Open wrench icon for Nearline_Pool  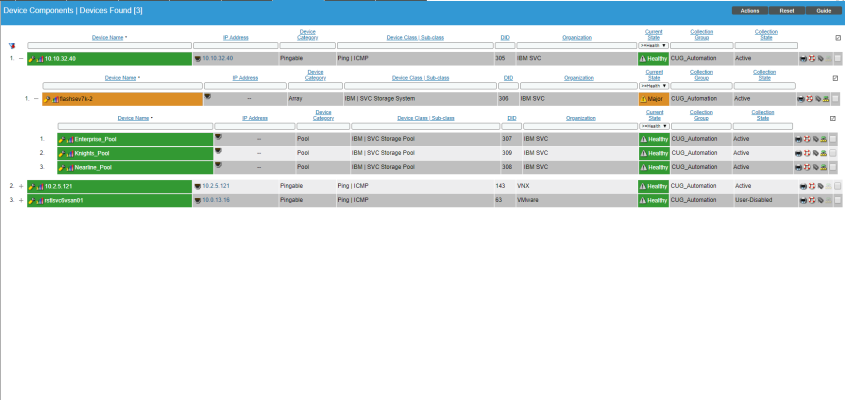tap(63, 168)
